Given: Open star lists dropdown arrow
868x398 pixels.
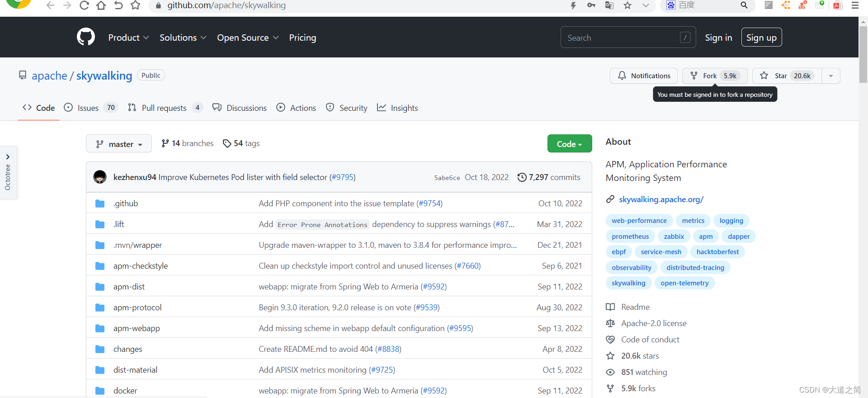Looking at the screenshot, I should tap(831, 76).
